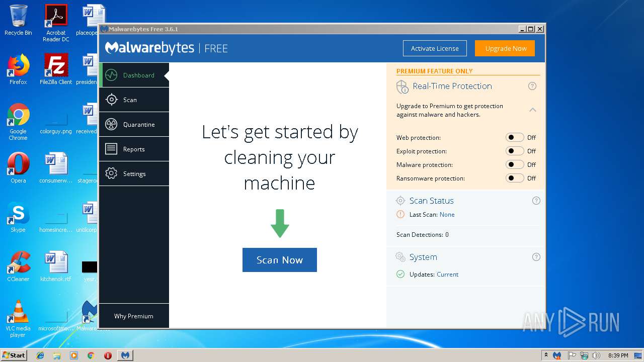Toggle the Web protection switch
Viewport: 644px width, 362px height.
point(515,137)
